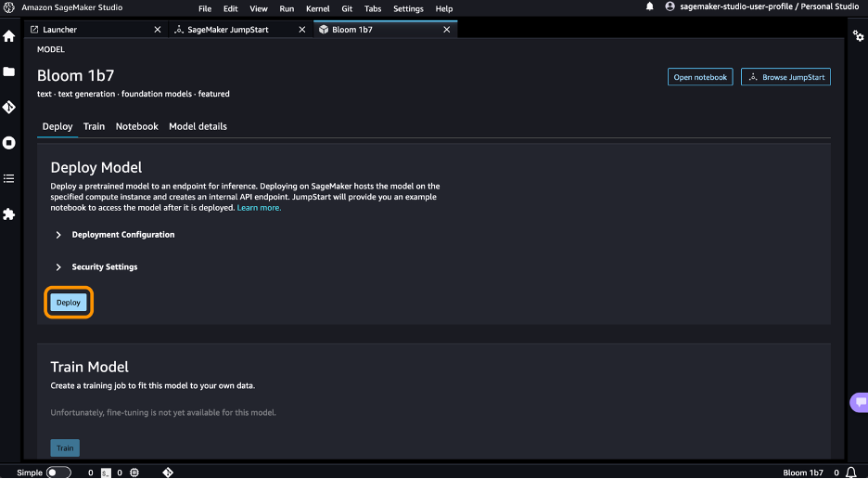Click the MODEL label above the title
Viewport: 868px width, 479px height.
51,49
